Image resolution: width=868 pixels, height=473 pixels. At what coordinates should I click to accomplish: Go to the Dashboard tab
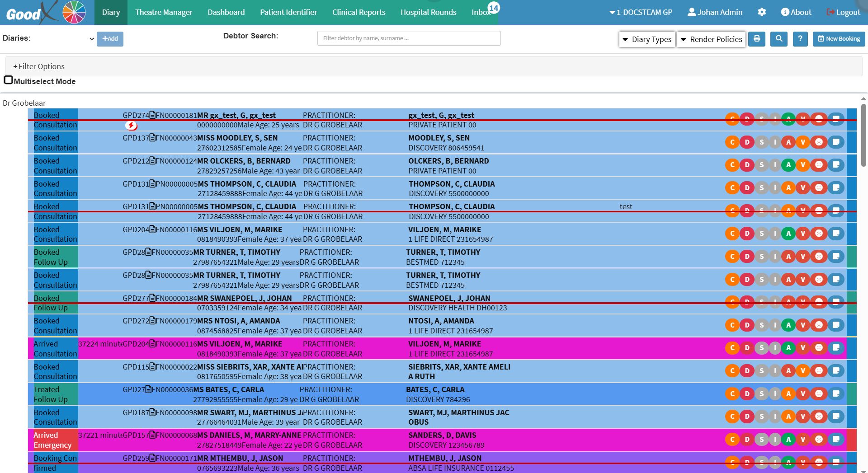coord(226,12)
